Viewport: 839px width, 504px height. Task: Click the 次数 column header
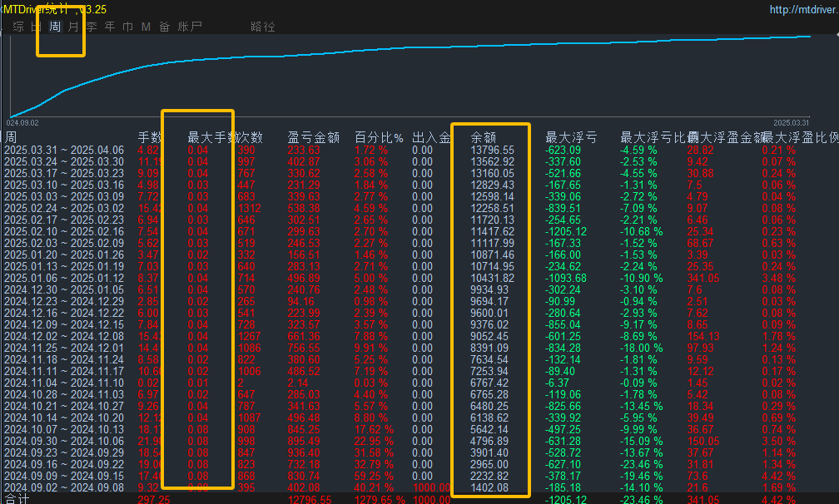(250, 137)
